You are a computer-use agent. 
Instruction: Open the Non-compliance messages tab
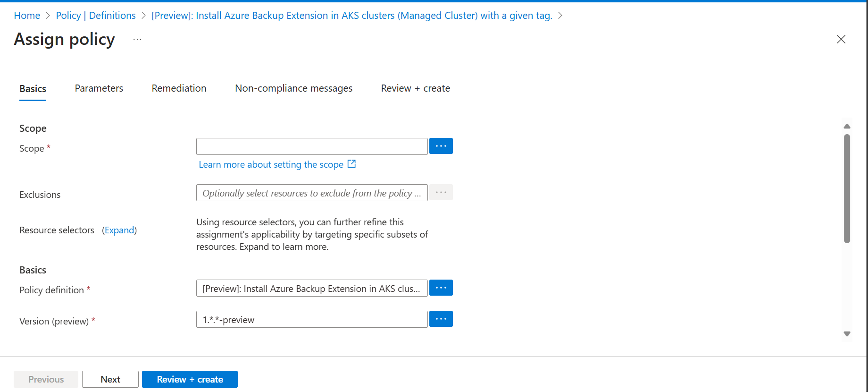click(293, 88)
